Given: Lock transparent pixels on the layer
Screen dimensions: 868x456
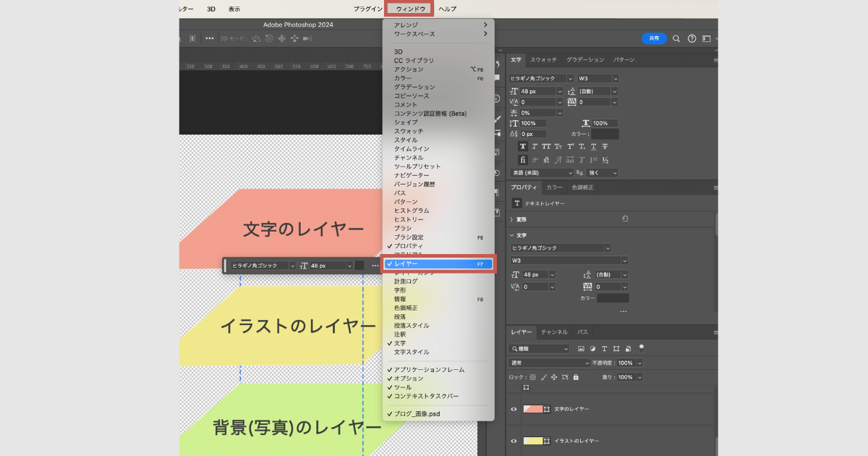Looking at the screenshot, I should [x=534, y=377].
